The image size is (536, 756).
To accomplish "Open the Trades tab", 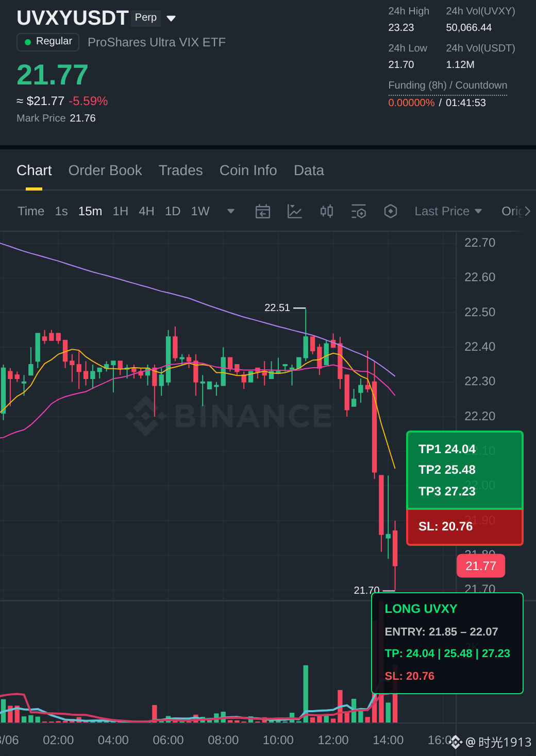I will click(x=180, y=170).
